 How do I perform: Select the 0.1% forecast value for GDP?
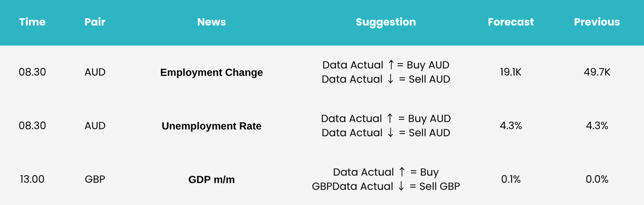click(x=511, y=179)
